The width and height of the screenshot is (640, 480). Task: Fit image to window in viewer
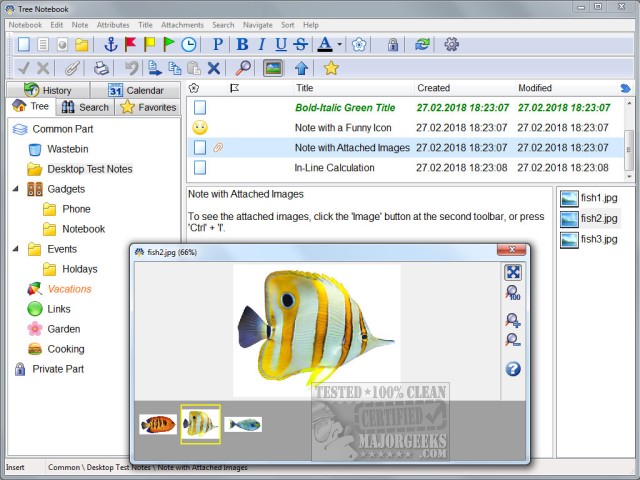pyautogui.click(x=513, y=272)
